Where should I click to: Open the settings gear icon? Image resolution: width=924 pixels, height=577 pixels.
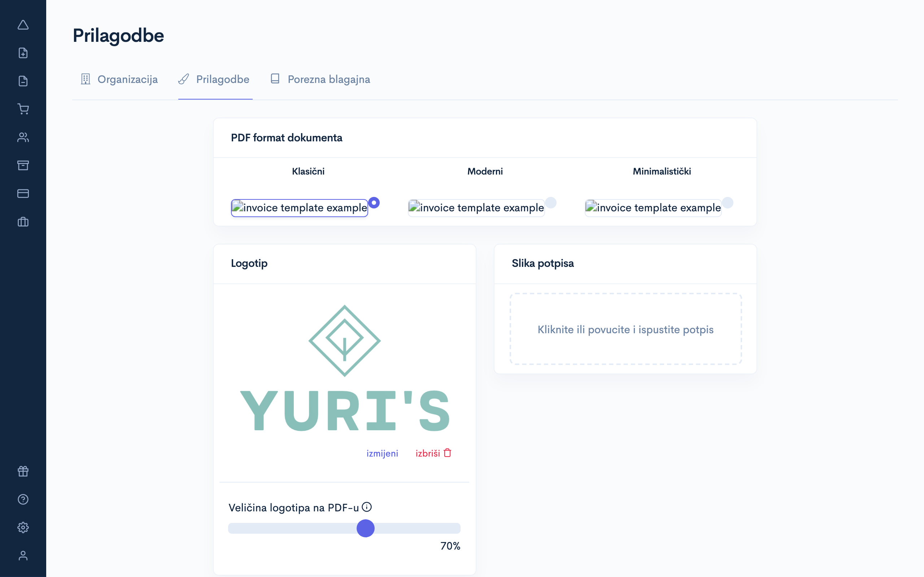click(23, 527)
